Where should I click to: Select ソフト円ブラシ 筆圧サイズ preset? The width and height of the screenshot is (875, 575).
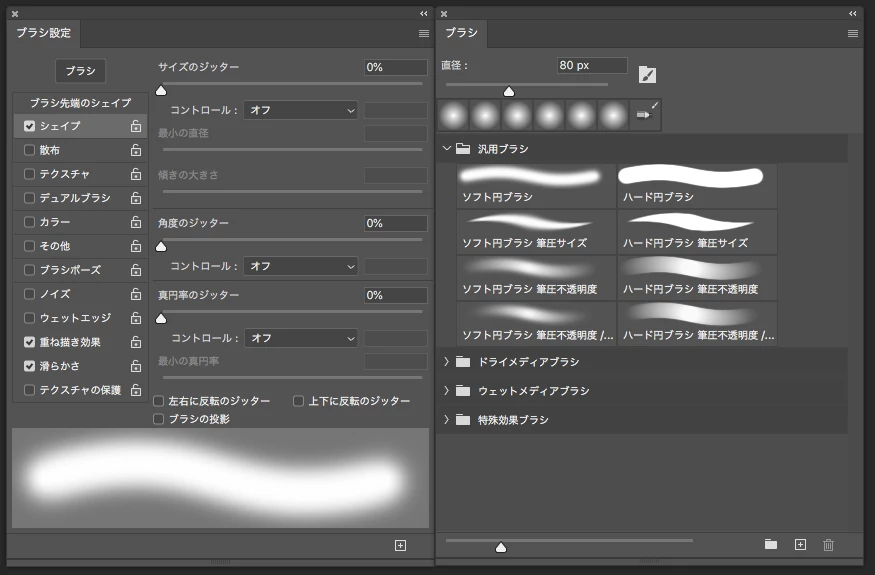536,232
